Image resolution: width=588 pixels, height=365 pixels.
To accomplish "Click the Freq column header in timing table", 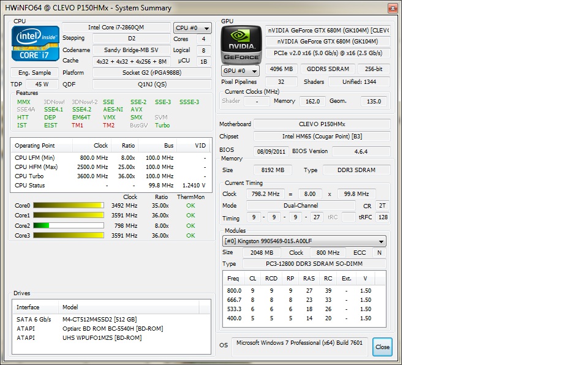I will point(233,279).
